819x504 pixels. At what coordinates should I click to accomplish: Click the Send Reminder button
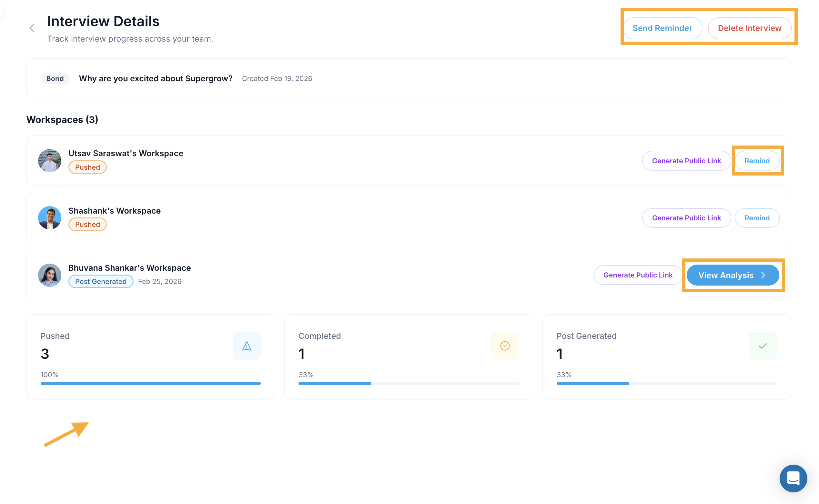point(662,28)
